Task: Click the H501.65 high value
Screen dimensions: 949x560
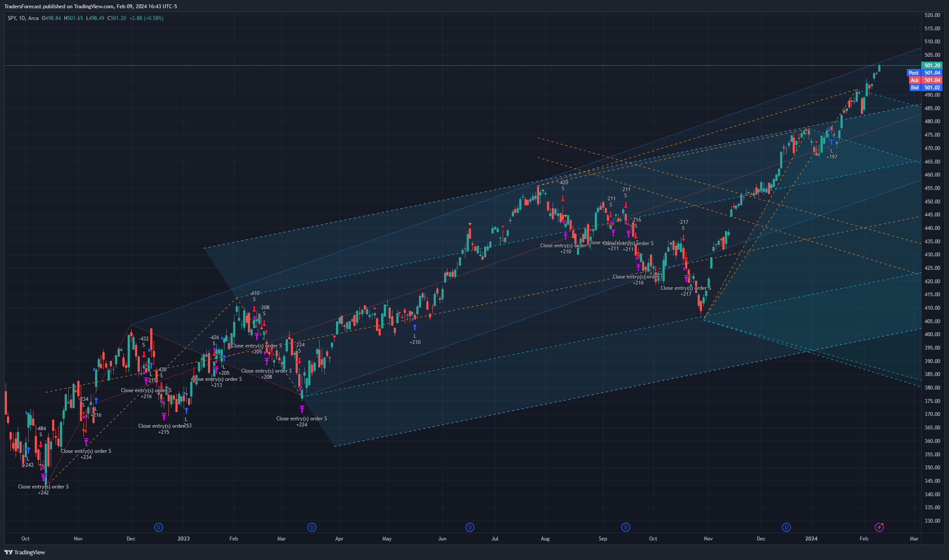Action: pyautogui.click(x=73, y=18)
